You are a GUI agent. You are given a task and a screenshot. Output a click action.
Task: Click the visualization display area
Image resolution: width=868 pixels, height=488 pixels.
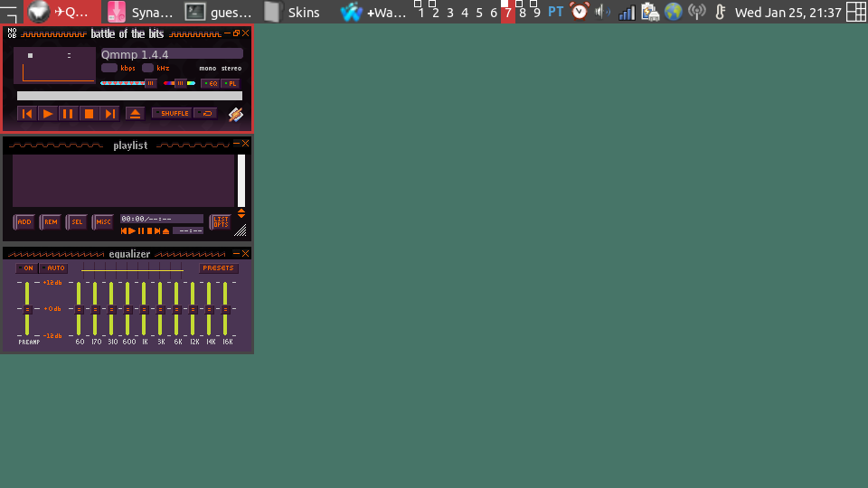(58, 74)
